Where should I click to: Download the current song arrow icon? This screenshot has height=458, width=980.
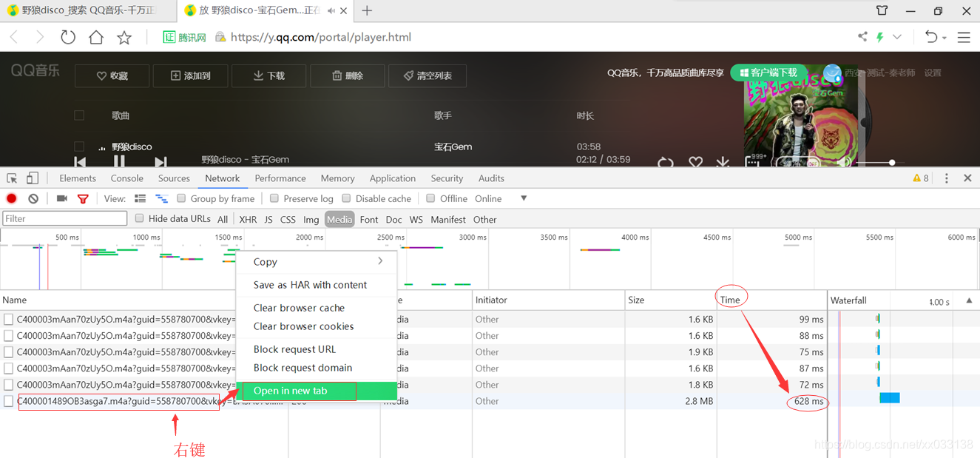point(723,162)
